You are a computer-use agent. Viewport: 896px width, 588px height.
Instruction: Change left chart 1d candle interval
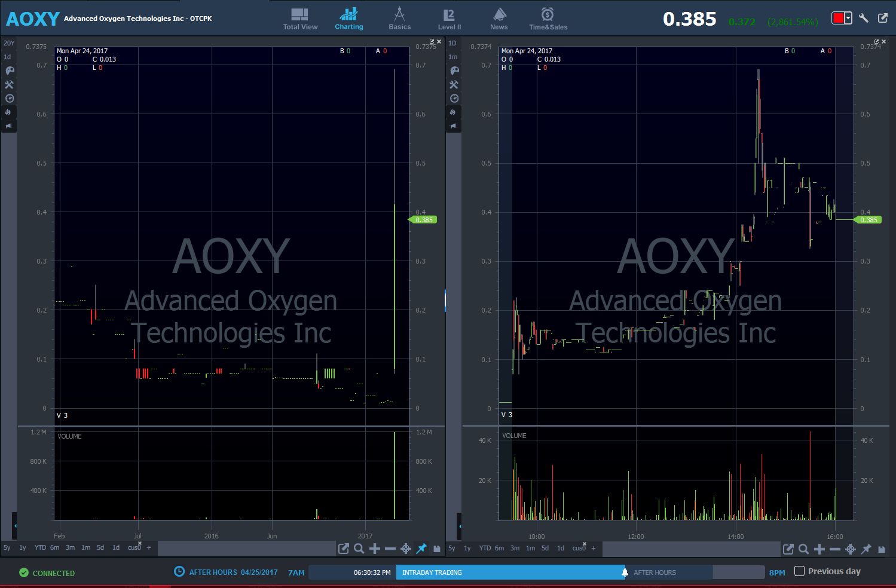click(8, 57)
